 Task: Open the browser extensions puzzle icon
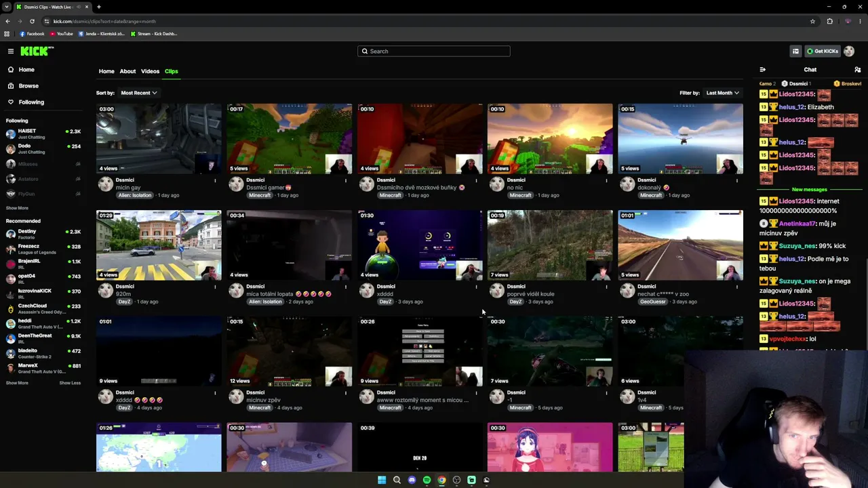click(829, 21)
